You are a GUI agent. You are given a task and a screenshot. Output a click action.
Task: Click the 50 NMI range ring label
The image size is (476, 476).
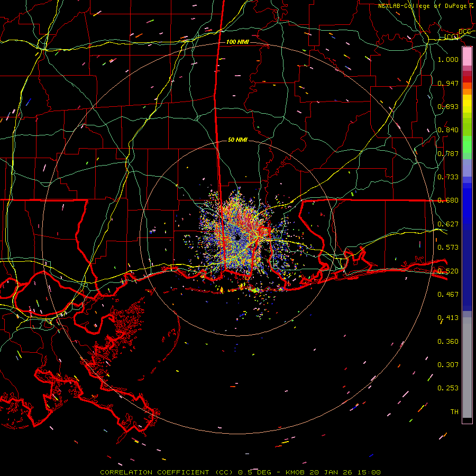237,140
